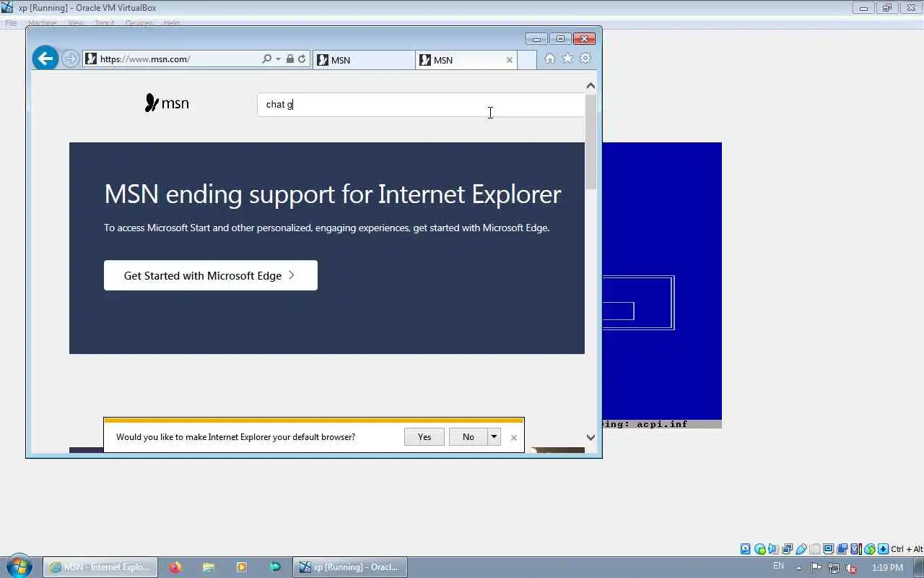This screenshot has width=924, height=578.
Task: Click the URL text https://www.msn.com/
Action: point(145,59)
